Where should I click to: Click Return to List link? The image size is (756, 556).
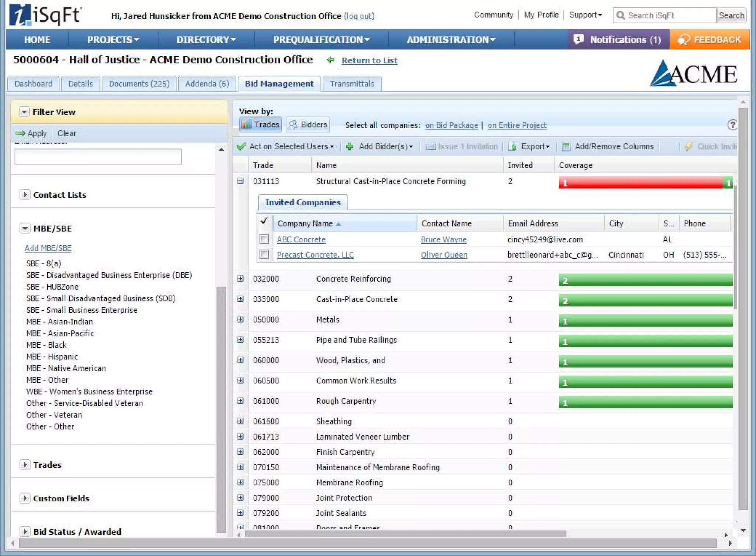370,60
